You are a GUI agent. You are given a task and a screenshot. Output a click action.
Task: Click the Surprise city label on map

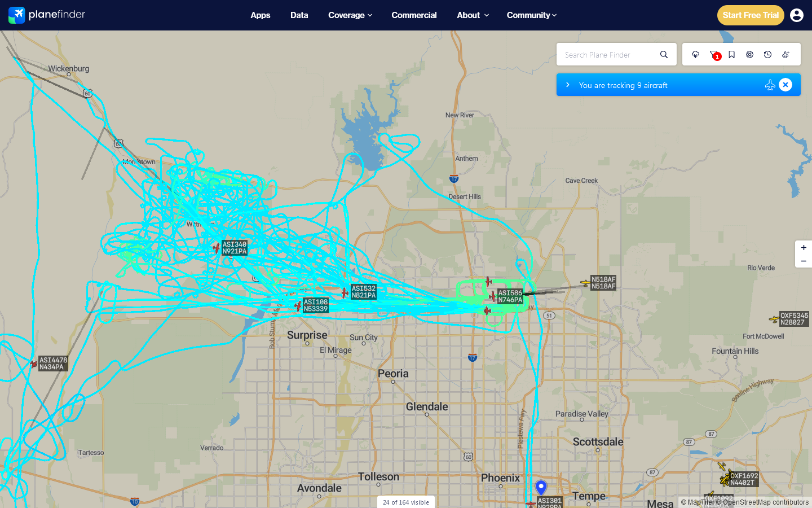coord(307,335)
